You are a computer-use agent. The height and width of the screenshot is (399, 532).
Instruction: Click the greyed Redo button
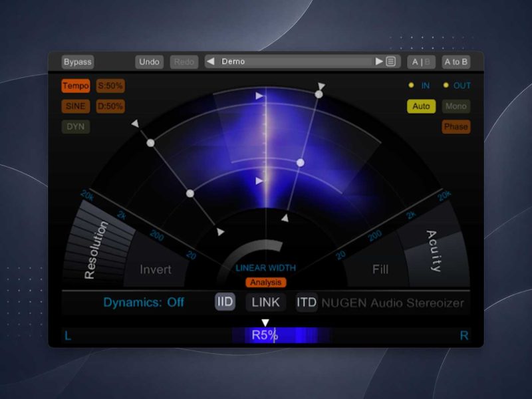click(x=184, y=62)
